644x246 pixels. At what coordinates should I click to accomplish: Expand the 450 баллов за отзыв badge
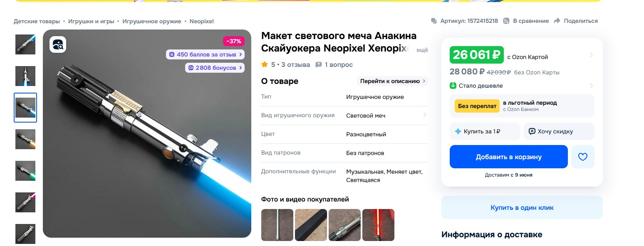click(x=206, y=54)
